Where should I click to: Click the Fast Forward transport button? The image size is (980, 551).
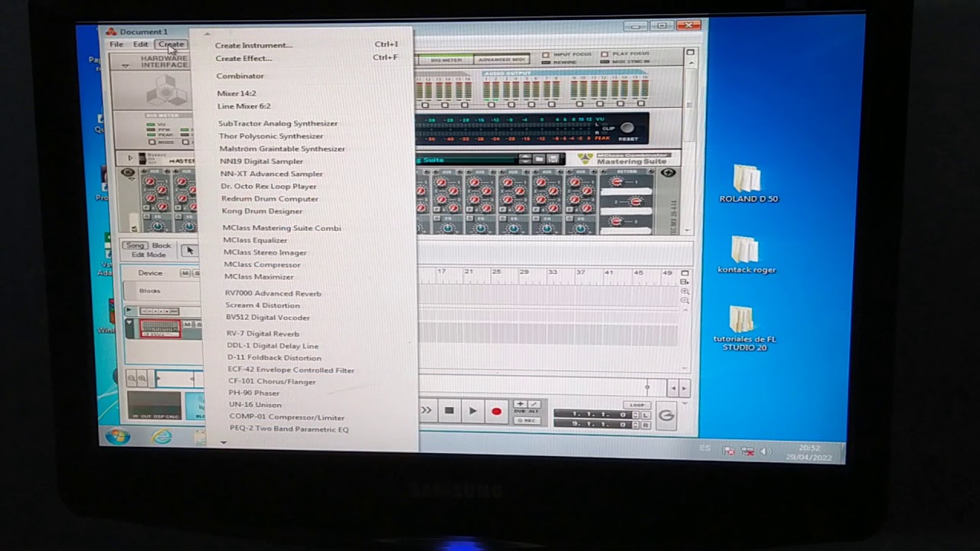[x=426, y=410]
